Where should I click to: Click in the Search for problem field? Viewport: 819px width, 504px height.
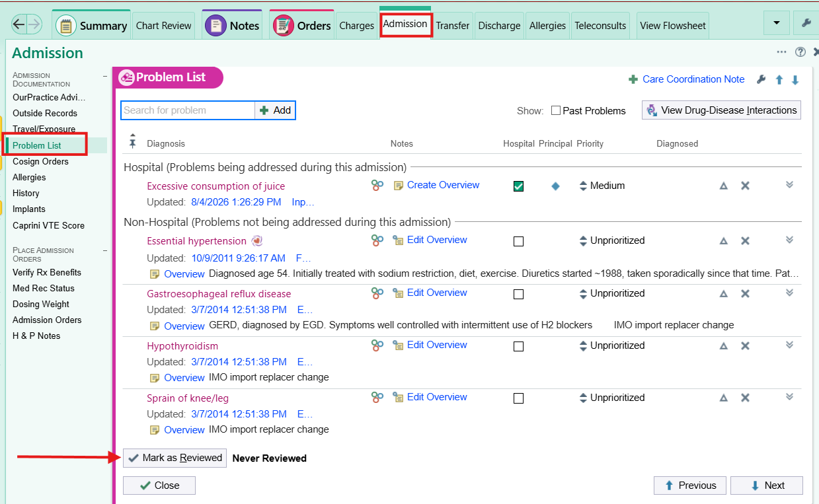[188, 110]
